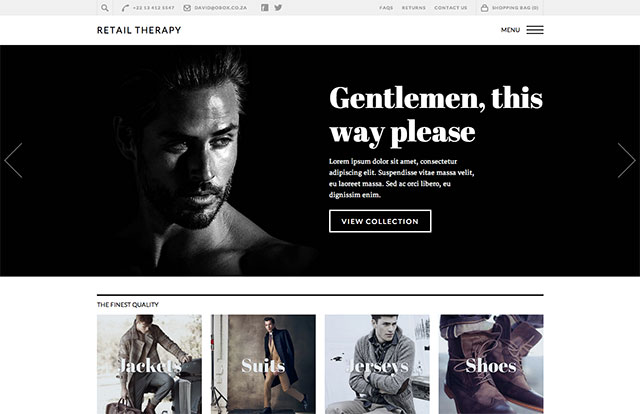Image resolution: width=640 pixels, height=414 pixels.
Task: Click the Retail Therapy logo
Action: 139,30
